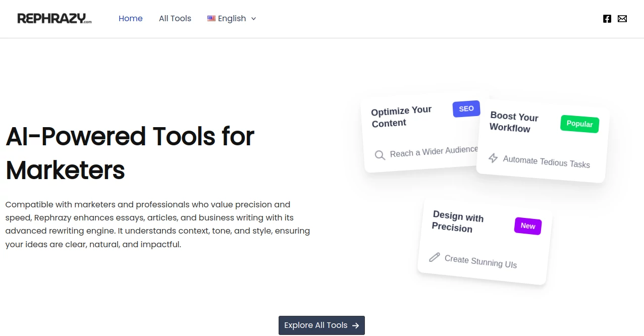Select the New badge on Design with Precision
The height and width of the screenshot is (336, 644).
click(x=527, y=226)
